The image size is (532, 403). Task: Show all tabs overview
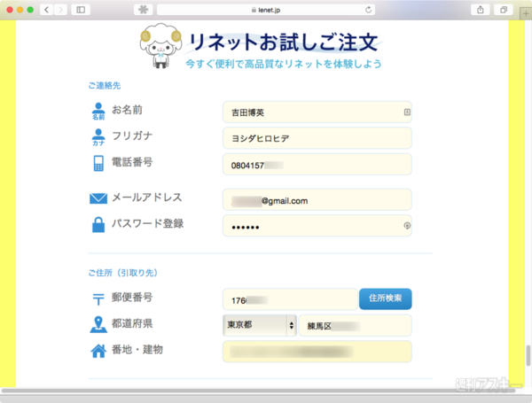point(504,10)
